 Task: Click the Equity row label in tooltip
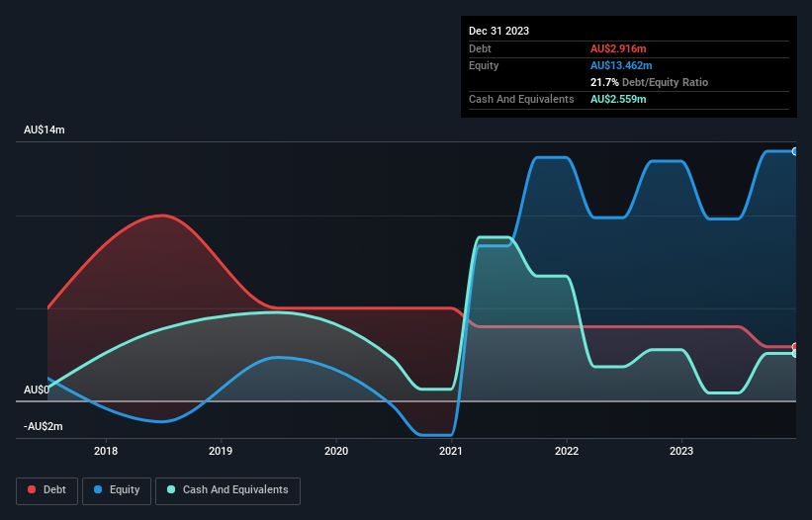coord(484,65)
